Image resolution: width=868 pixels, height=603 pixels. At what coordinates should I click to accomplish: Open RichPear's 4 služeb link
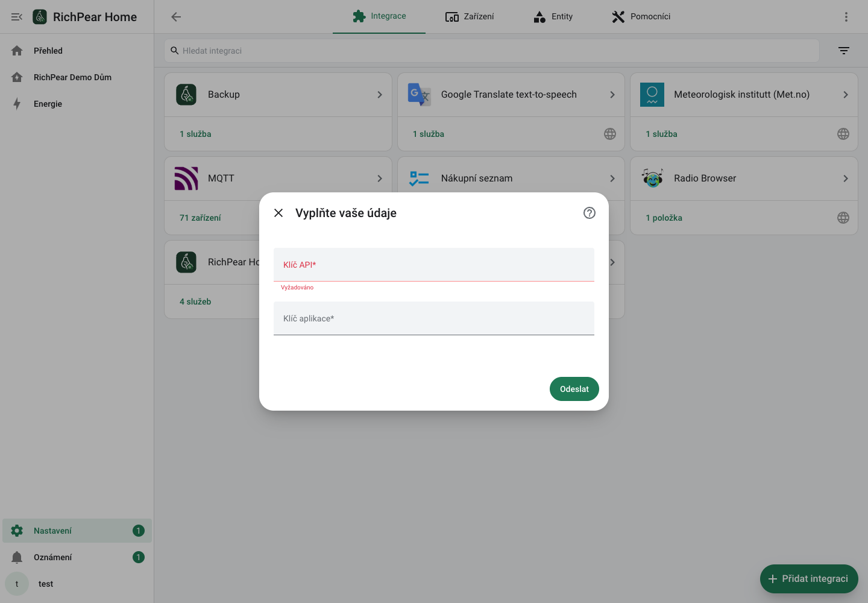195,301
